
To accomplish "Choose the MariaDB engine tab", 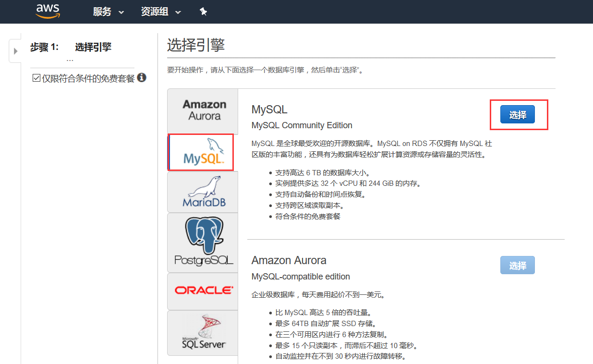I will pos(203,192).
